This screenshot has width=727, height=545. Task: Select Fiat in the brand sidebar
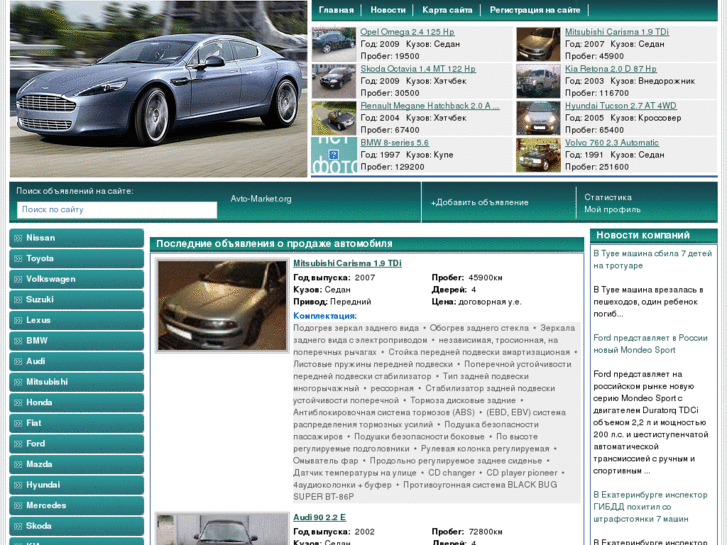click(x=77, y=423)
